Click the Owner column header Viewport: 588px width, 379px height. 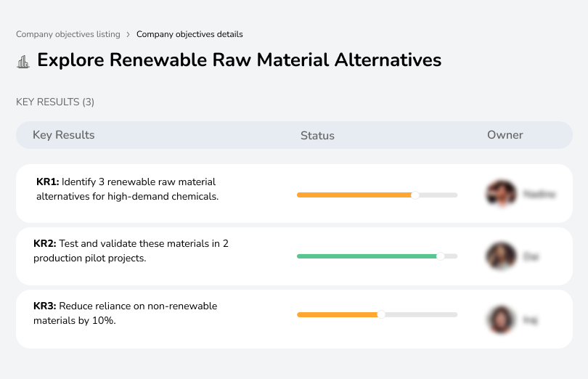click(x=505, y=135)
